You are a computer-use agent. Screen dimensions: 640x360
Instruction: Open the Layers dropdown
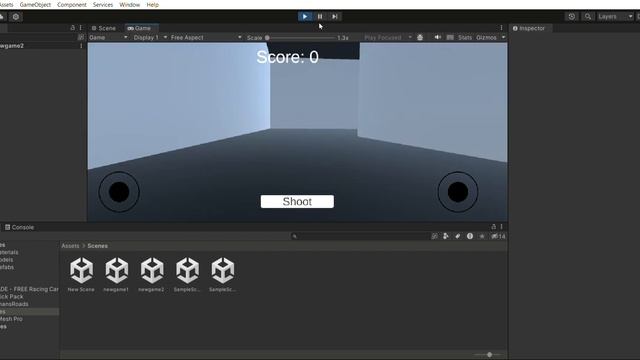pyautogui.click(x=615, y=17)
